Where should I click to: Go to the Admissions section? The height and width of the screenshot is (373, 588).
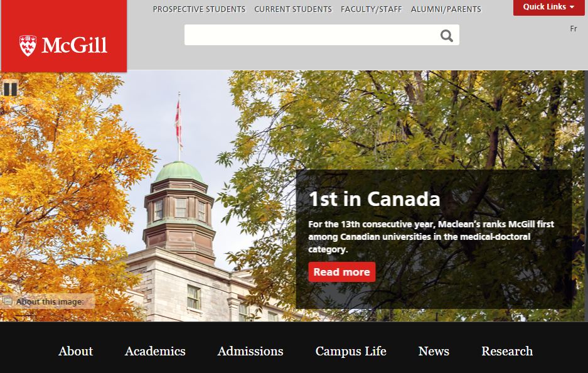(250, 351)
